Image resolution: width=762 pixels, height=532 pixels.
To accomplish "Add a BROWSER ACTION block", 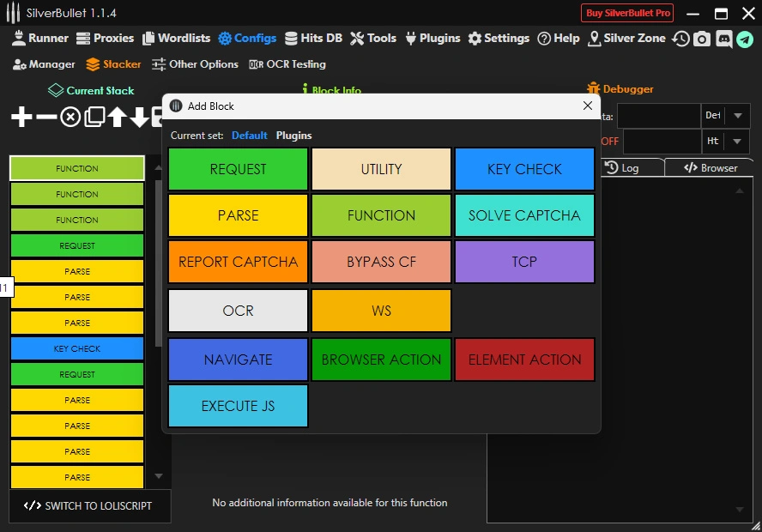I will (382, 360).
